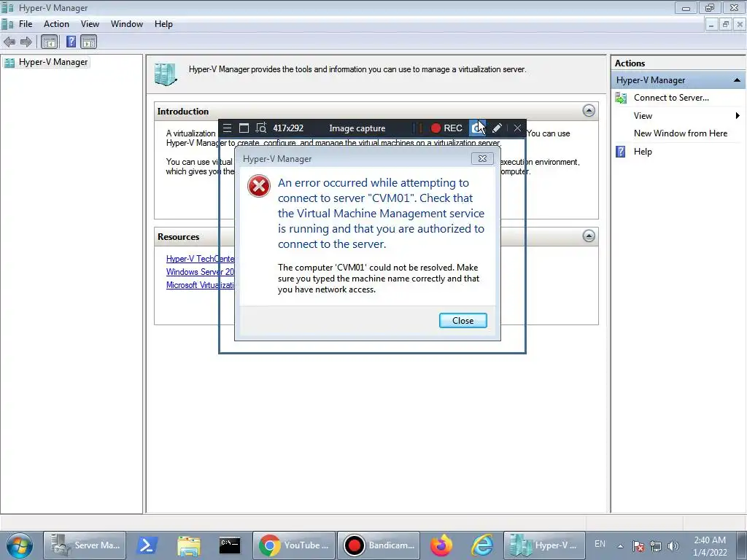Screen dimensions: 747x560
Task: Close the Bandicam capture toolbar
Action: click(517, 128)
